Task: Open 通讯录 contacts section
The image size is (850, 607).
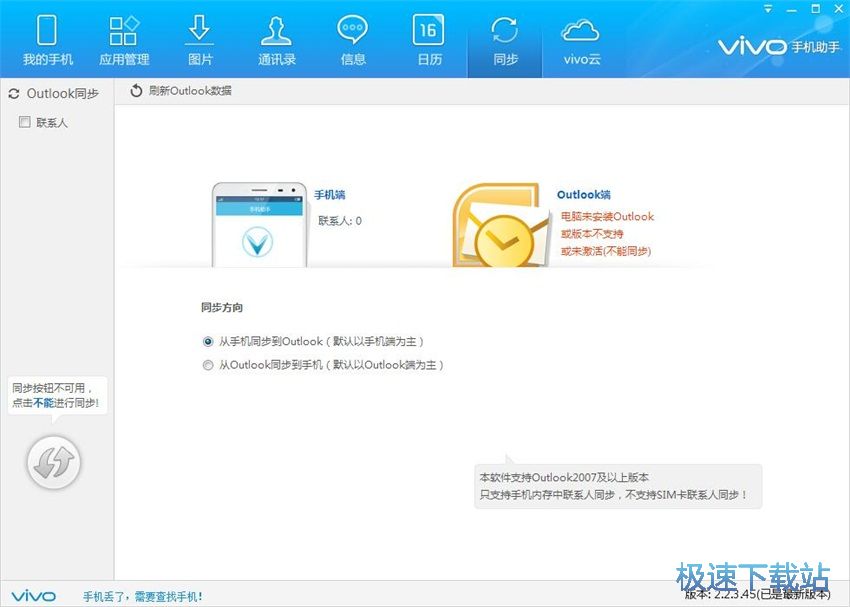Action: pyautogui.click(x=276, y=40)
